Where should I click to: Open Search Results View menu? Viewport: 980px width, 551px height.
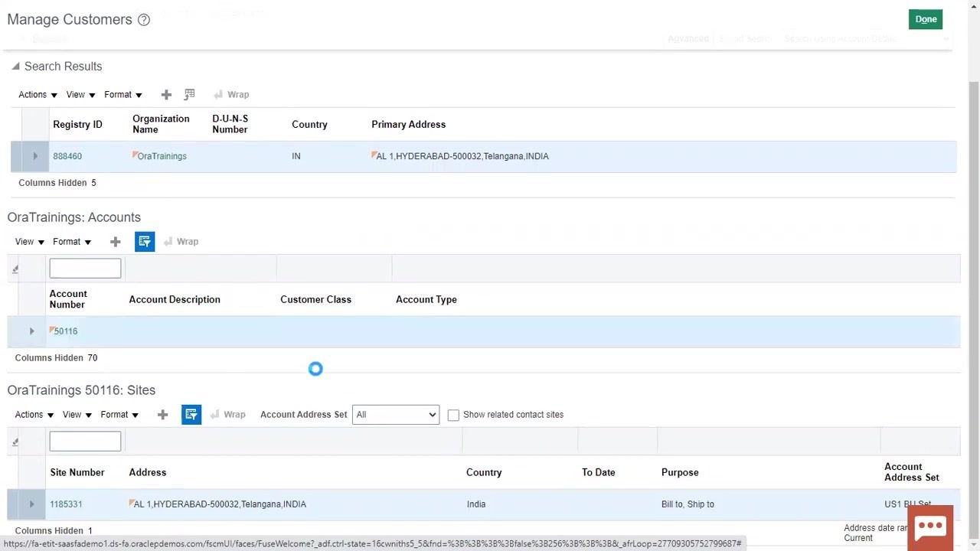(x=80, y=95)
